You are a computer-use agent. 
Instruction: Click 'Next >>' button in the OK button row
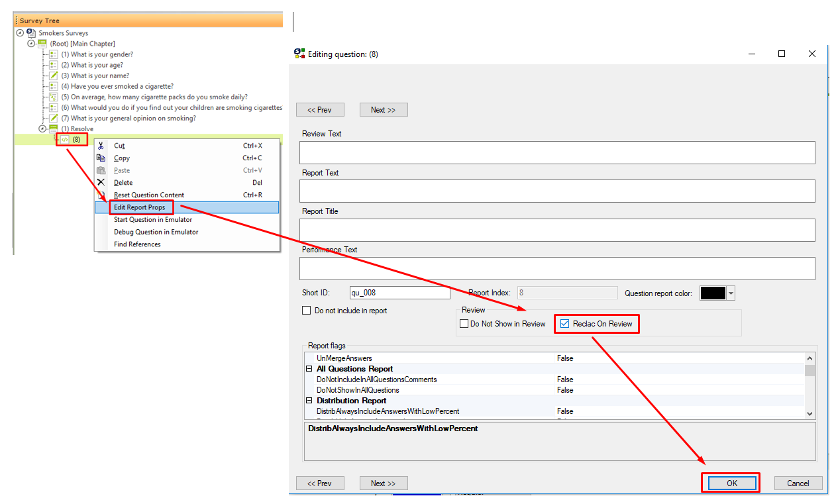tap(384, 483)
